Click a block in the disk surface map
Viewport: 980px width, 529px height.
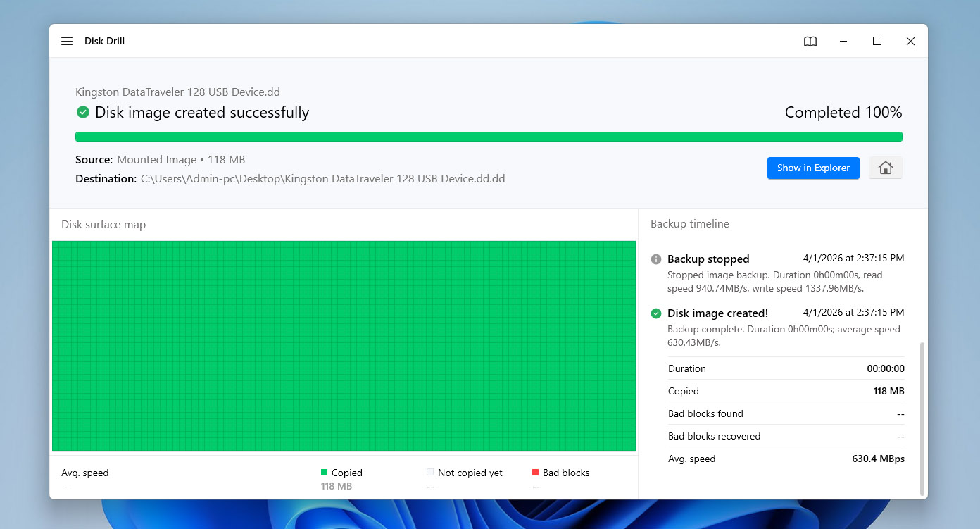coord(344,345)
